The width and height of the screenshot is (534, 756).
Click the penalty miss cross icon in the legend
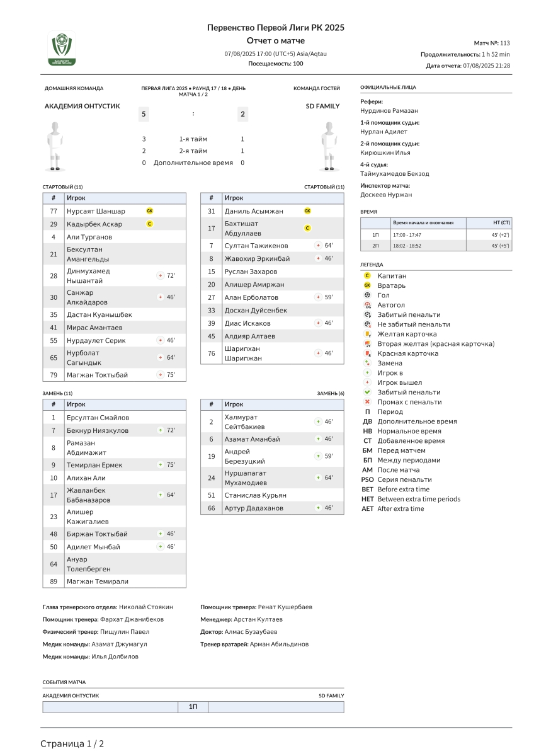coord(367,402)
